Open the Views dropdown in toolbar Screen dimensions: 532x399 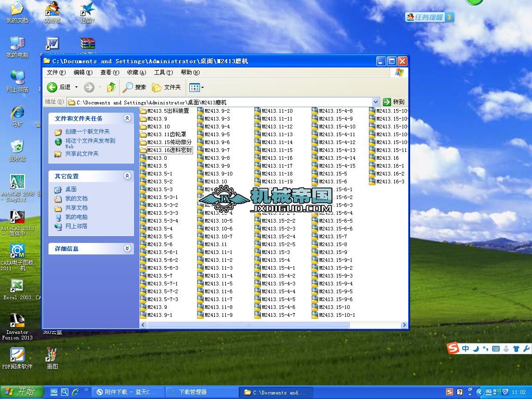[x=197, y=87]
